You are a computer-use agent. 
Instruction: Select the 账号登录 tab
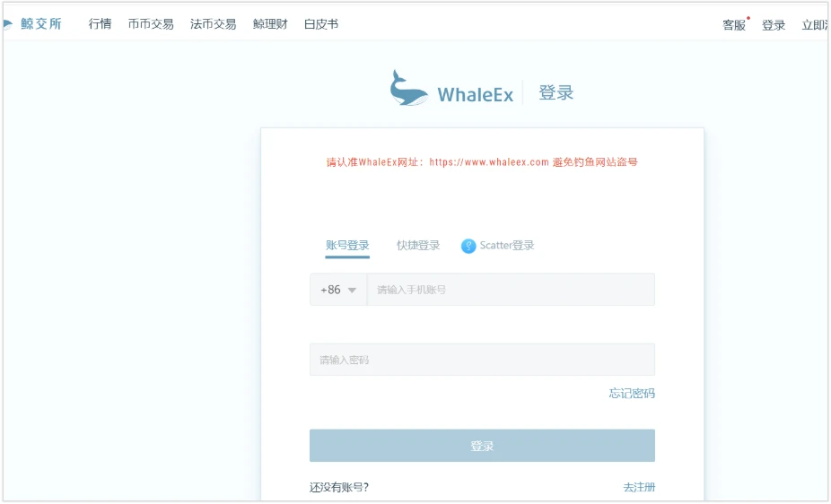point(347,246)
